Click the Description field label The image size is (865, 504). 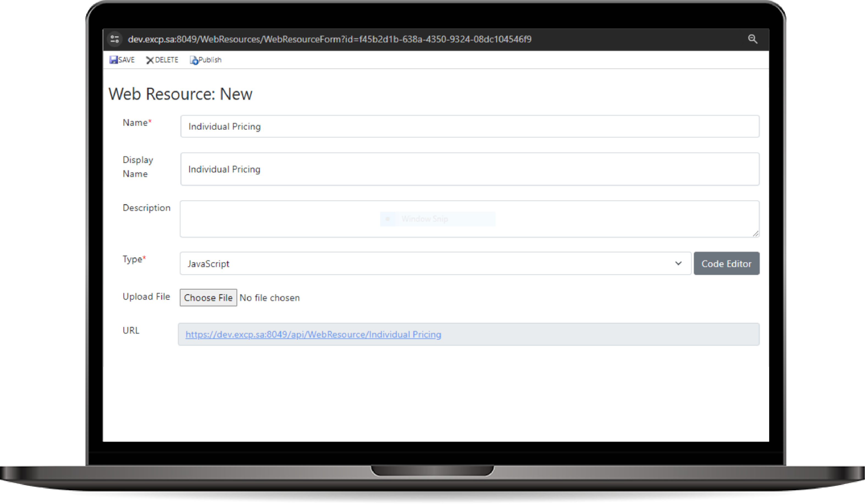coord(147,208)
